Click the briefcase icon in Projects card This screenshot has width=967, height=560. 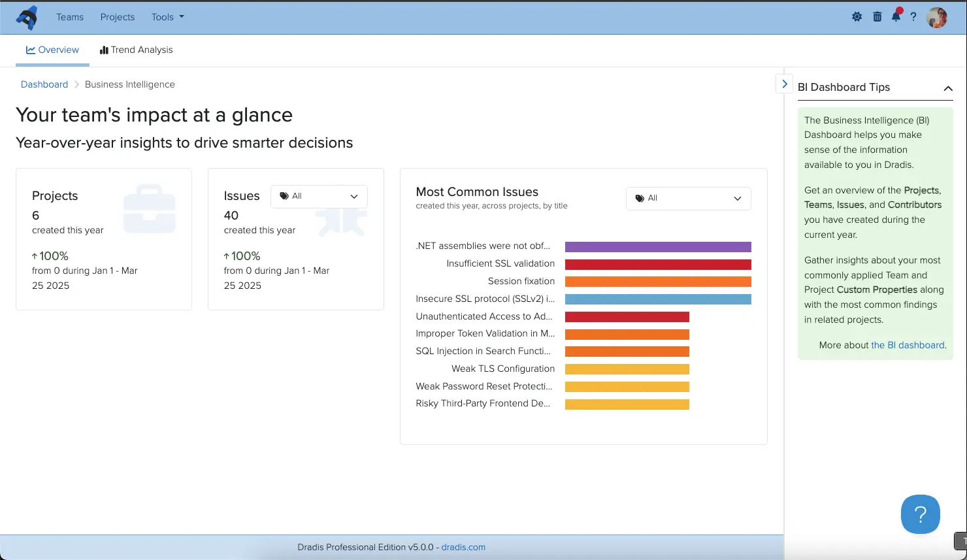150,209
